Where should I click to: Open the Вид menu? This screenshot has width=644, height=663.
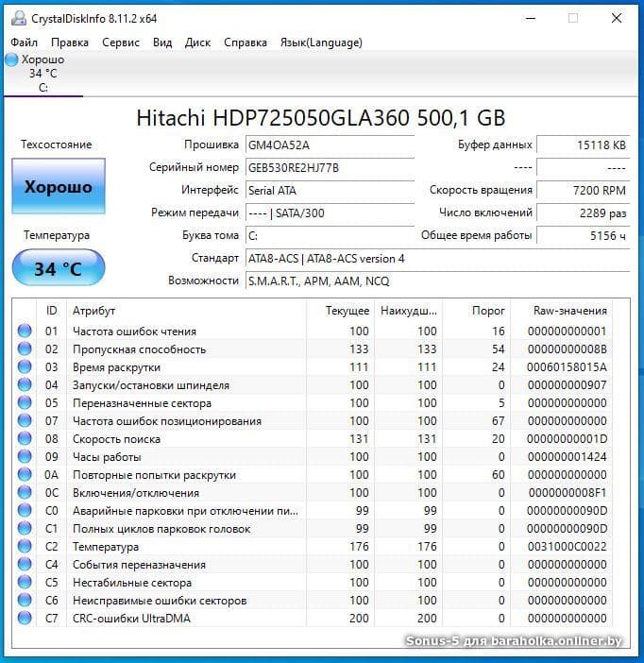click(x=162, y=42)
